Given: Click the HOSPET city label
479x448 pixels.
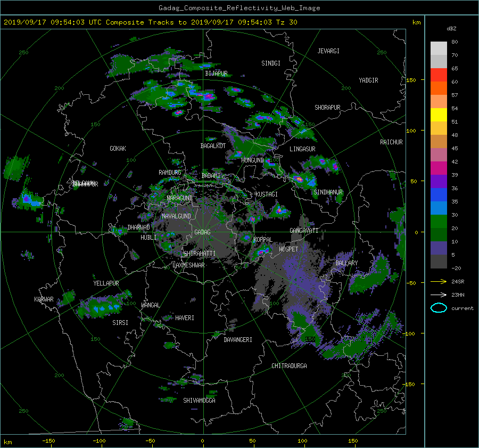Looking at the screenshot, I should click(288, 249).
